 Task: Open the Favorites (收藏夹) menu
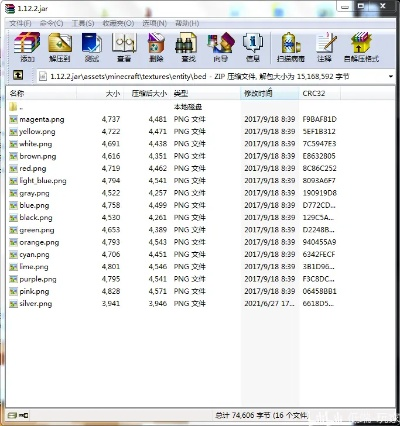pyautogui.click(x=118, y=23)
